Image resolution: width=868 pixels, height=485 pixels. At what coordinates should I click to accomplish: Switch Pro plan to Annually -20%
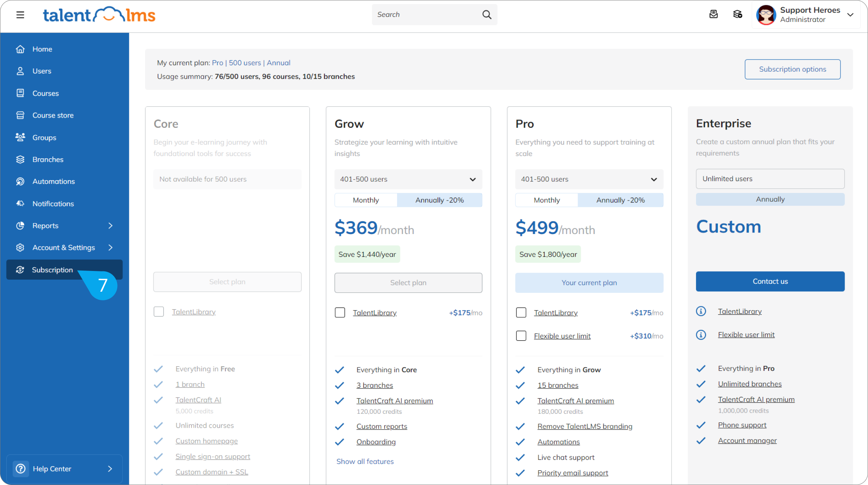621,200
